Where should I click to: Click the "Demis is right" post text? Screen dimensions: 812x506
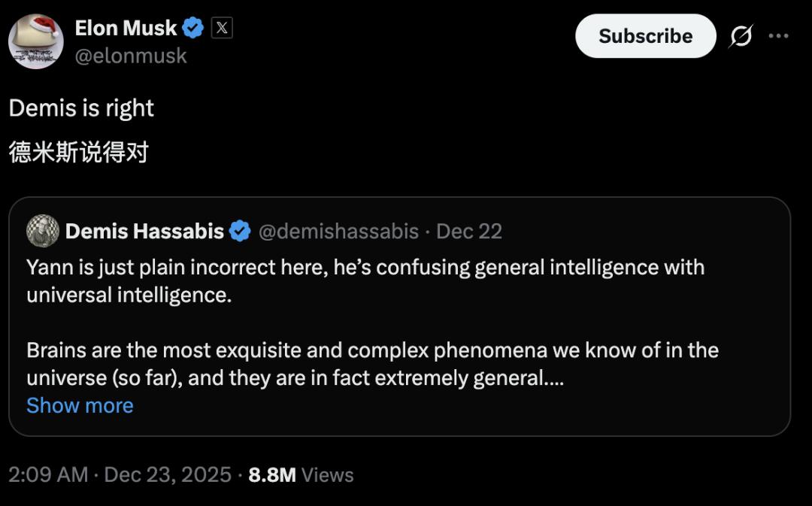pos(81,108)
